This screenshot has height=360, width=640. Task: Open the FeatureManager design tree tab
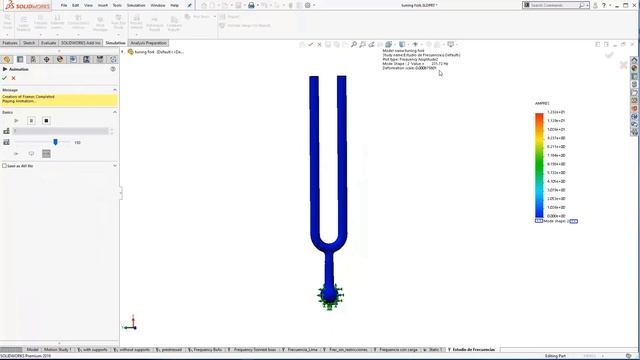point(7,60)
